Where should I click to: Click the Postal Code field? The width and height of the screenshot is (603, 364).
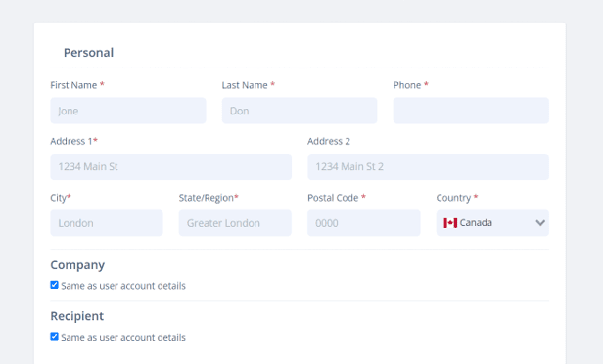pyautogui.click(x=364, y=223)
